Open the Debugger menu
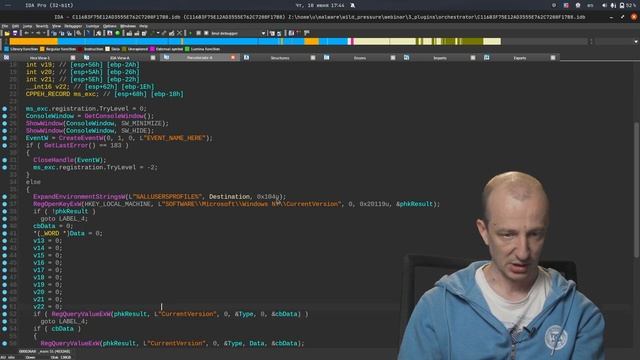Image resolution: width=640 pixels, height=360 pixels. coord(73,26)
